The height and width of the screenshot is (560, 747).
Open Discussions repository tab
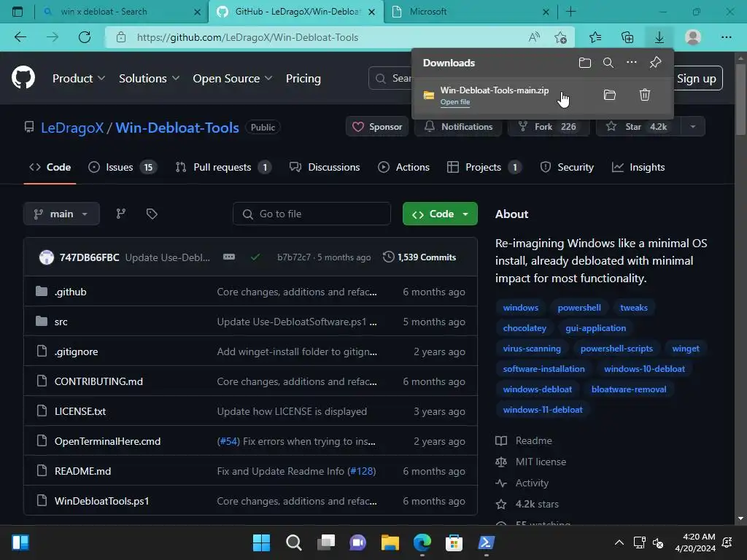coord(325,167)
